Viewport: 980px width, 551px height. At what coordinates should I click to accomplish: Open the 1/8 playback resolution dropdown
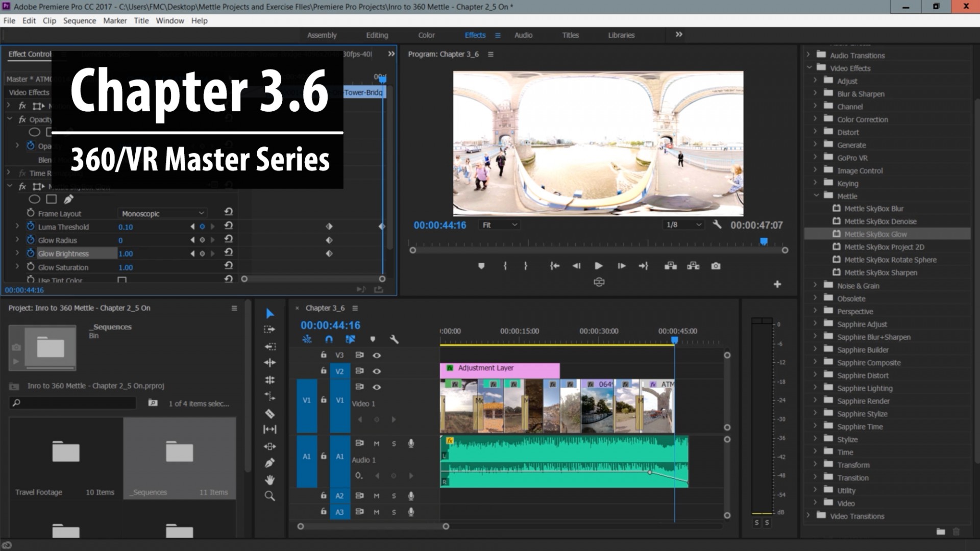pos(683,224)
